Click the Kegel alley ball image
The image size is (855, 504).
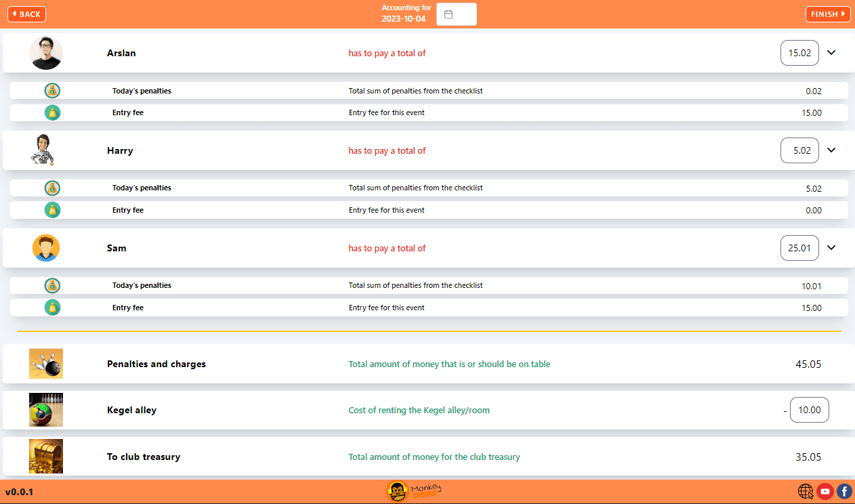(x=46, y=410)
